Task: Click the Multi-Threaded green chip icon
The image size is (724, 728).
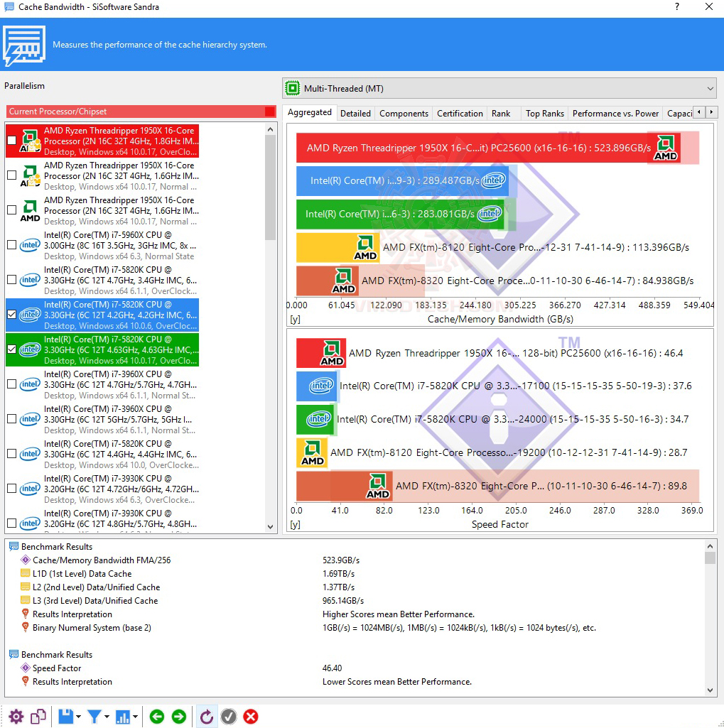Action: pyautogui.click(x=293, y=88)
